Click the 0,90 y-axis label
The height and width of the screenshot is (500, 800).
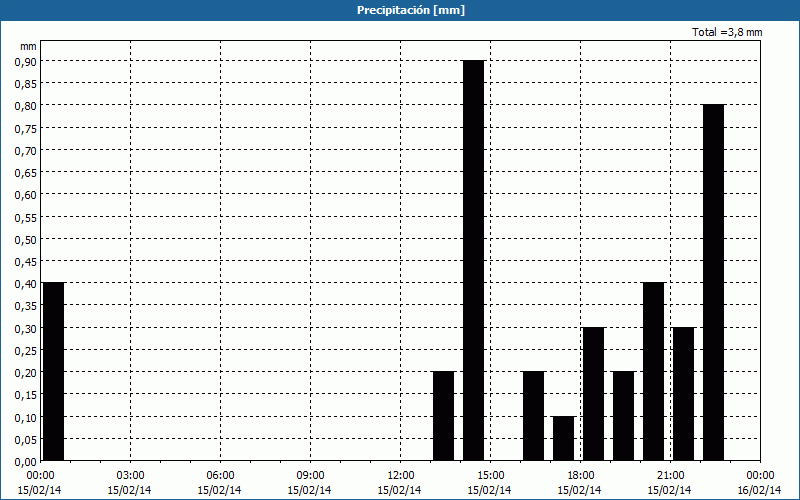(x=26, y=61)
